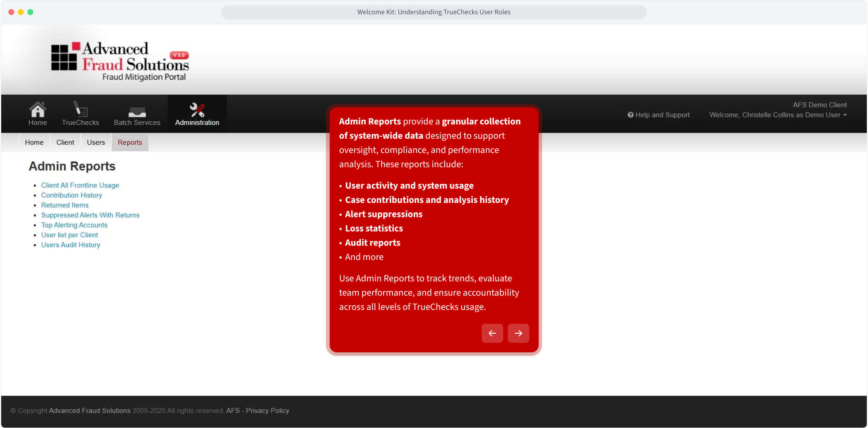Click the Help and Support link text
This screenshot has width=868, height=428.
pos(662,115)
